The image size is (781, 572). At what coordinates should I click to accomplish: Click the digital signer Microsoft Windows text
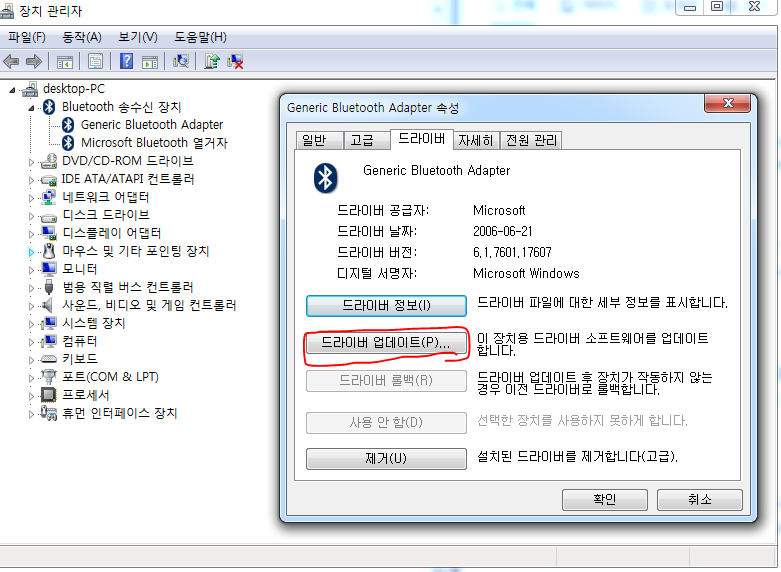pos(526,274)
